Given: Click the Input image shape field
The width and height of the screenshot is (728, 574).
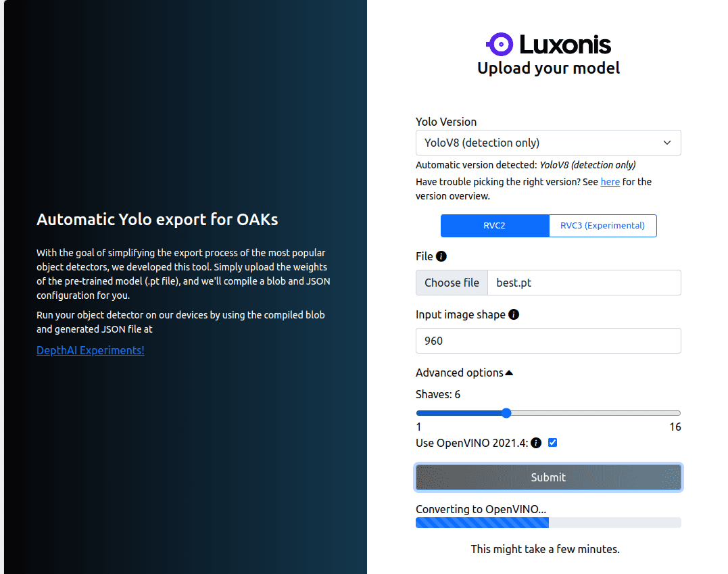Looking at the screenshot, I should click(548, 341).
